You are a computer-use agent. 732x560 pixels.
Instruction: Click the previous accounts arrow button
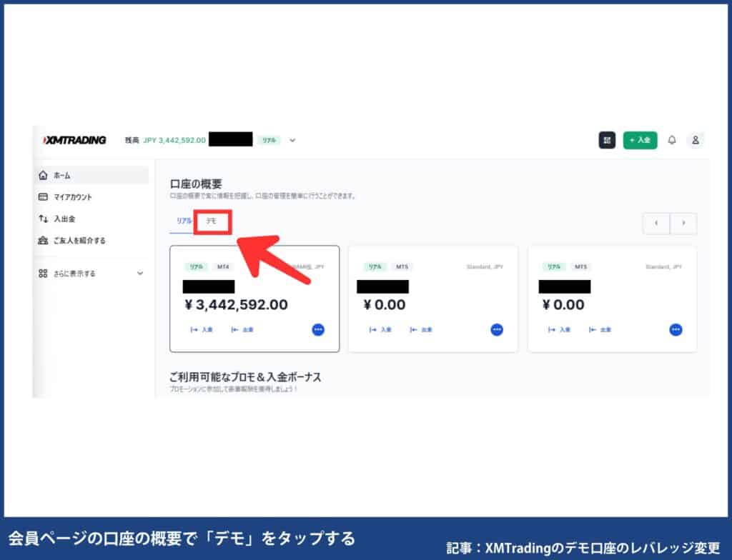click(x=656, y=223)
